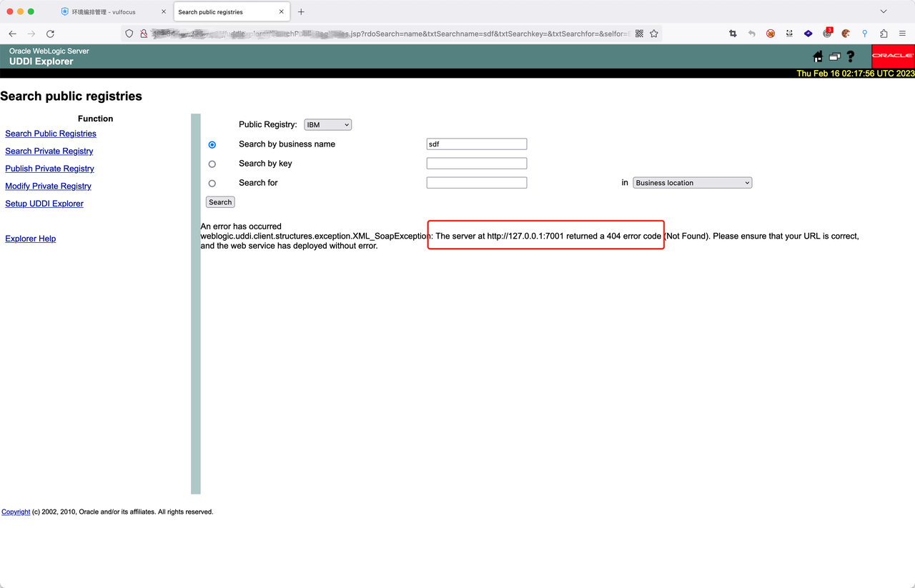The image size is (915, 588).
Task: Open the cookie extension icon
Action: click(x=846, y=34)
